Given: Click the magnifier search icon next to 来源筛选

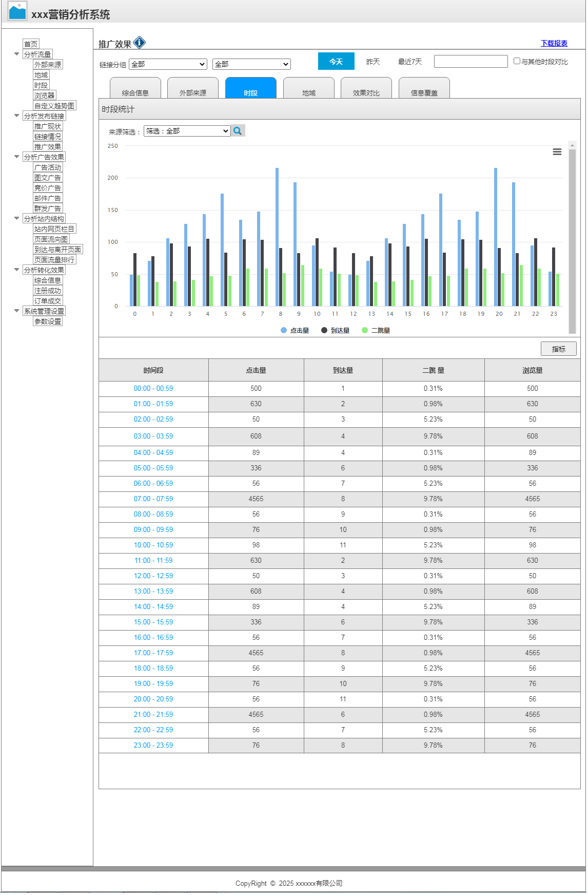Looking at the screenshot, I should (238, 131).
